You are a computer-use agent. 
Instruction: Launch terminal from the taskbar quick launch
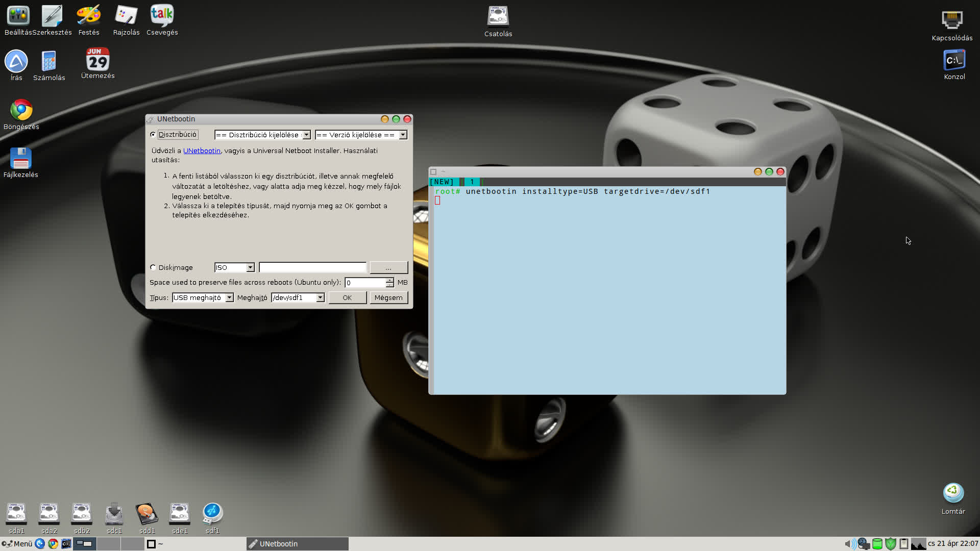pos(66,544)
